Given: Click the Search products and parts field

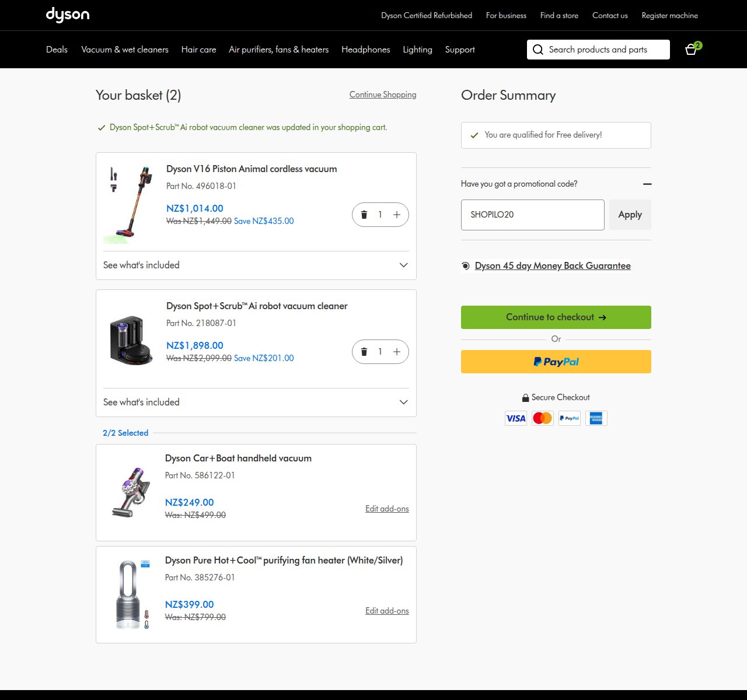Looking at the screenshot, I should pyautogui.click(x=598, y=50).
